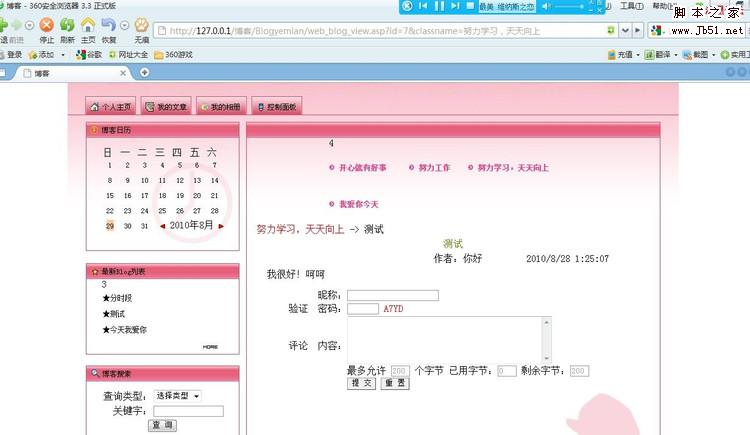Reset comment form with 重置 button
750x435 pixels.
click(395, 383)
